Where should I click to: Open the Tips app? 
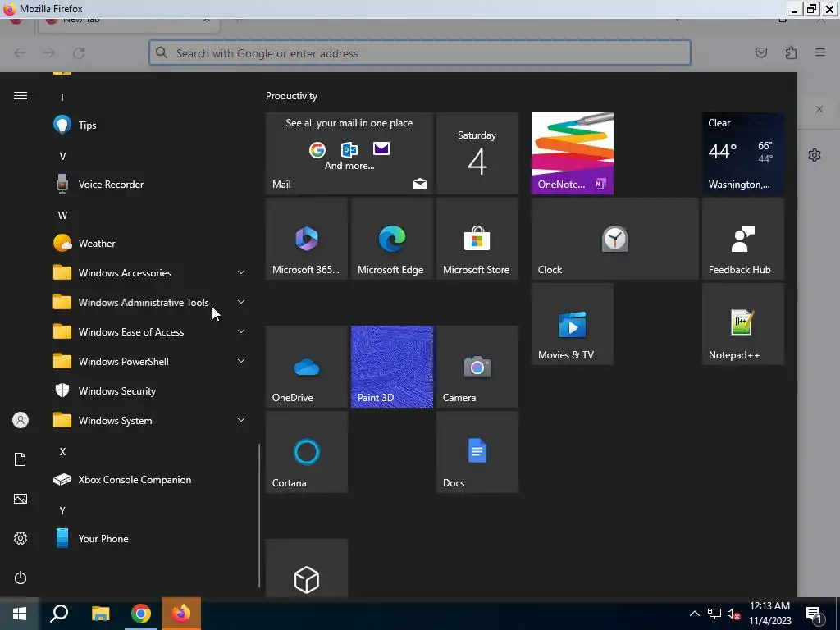pyautogui.click(x=150, y=126)
